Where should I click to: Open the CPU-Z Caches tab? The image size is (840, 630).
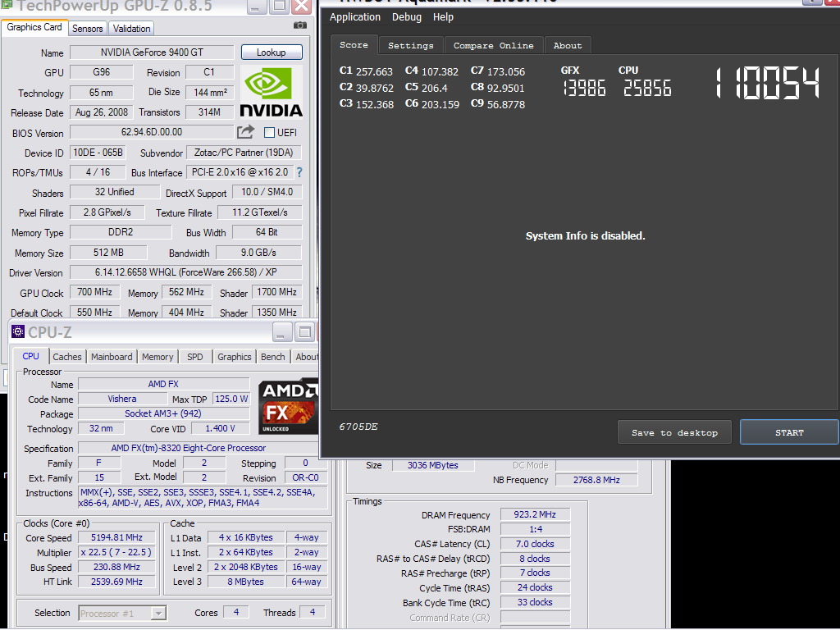coord(67,357)
